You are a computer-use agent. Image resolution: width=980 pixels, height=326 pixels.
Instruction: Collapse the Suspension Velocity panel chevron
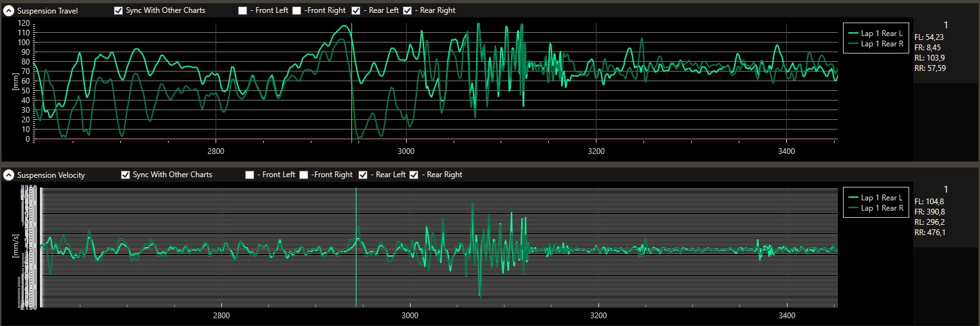pos(9,175)
